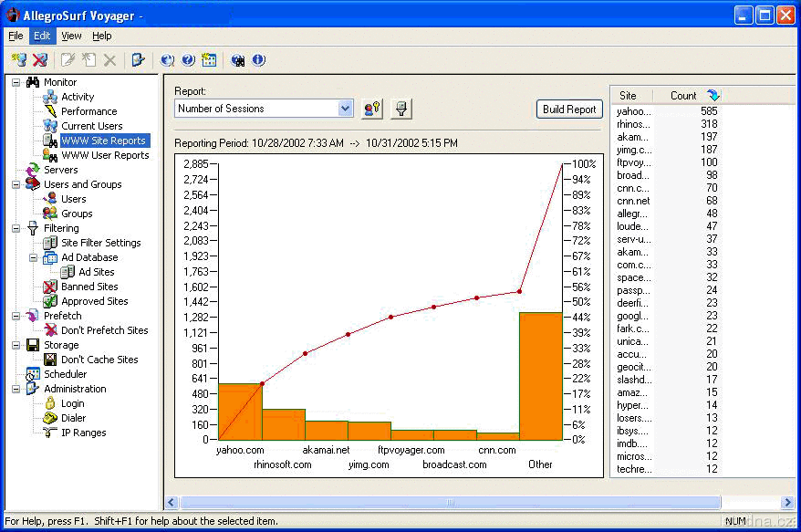The width and height of the screenshot is (801, 532).
Task: Click horizontal scrollbar right arrow
Action: pos(788,503)
